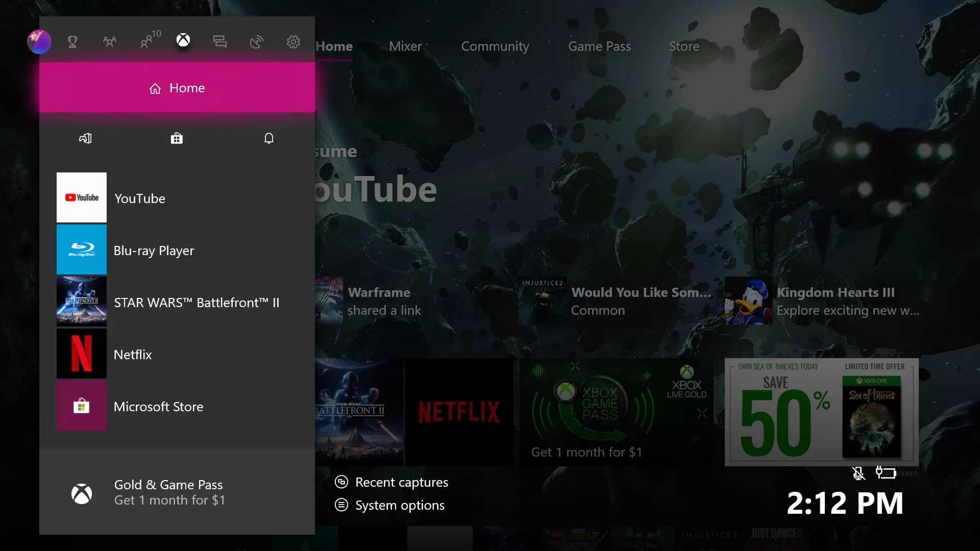Open the System settings gear tab
Viewport: 980px width, 551px height.
293,42
